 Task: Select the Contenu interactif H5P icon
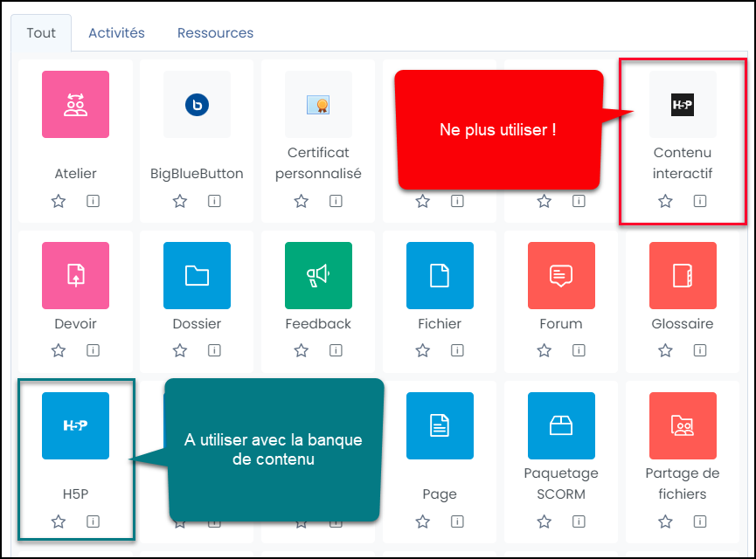[683, 105]
